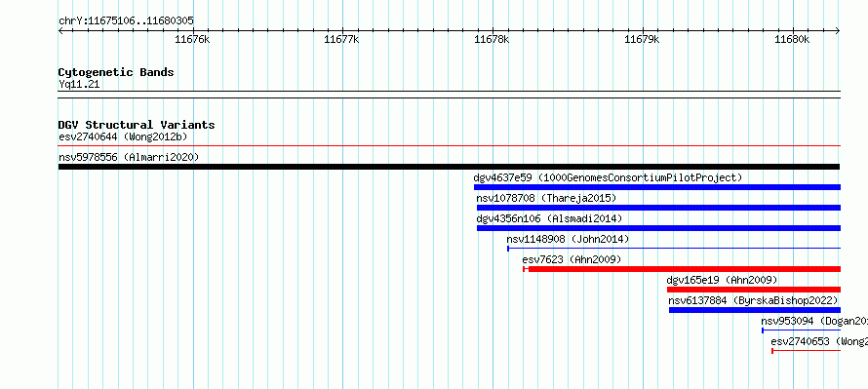Open the nsv6137884 (ByrskaBishop2022) label
Screen dimensions: 868x389
(x=754, y=300)
